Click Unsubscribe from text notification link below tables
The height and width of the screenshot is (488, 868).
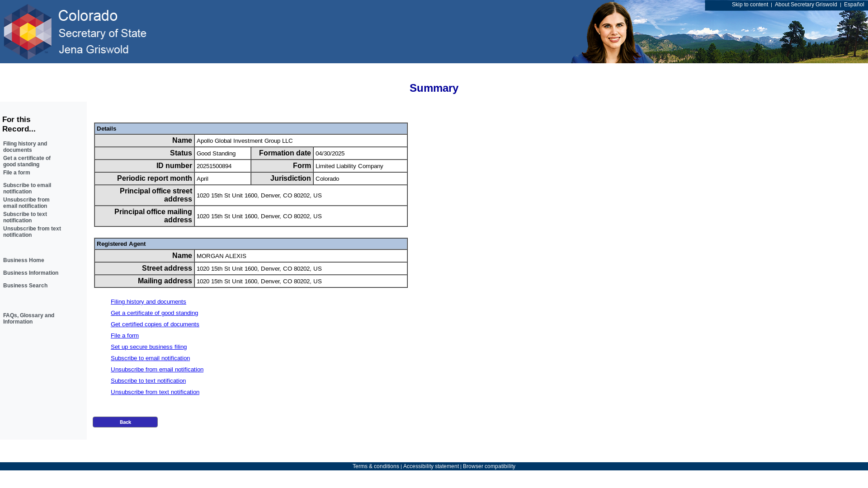pos(155,392)
